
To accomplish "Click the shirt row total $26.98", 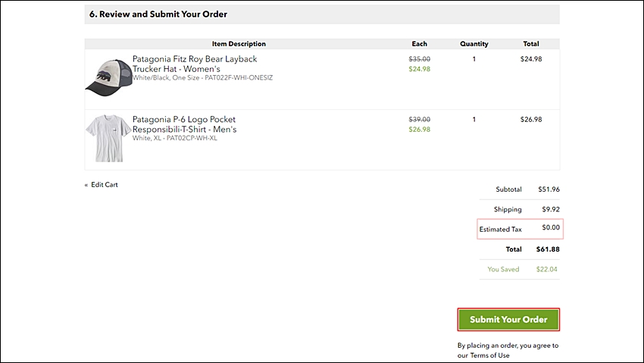I will [x=531, y=120].
